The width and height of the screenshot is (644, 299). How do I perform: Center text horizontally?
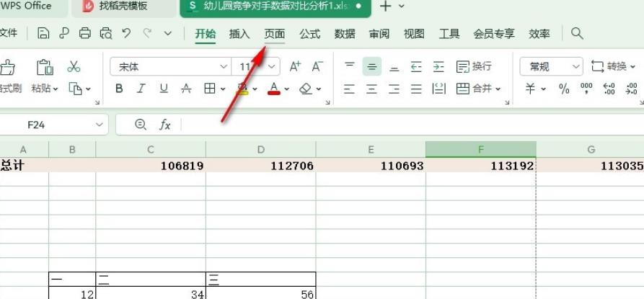(x=371, y=89)
